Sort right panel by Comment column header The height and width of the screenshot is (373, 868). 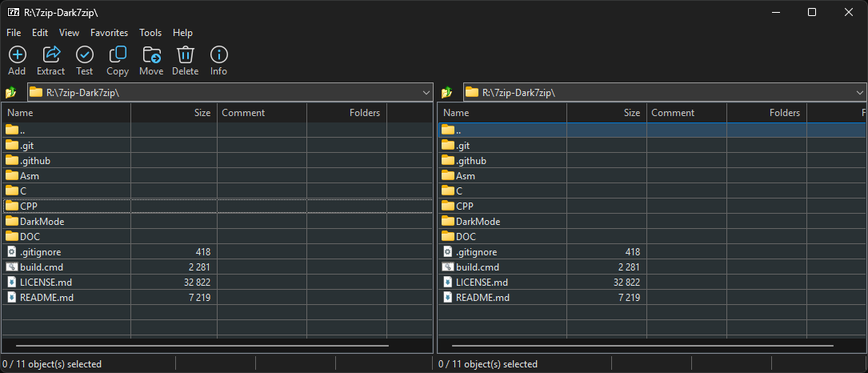point(686,113)
